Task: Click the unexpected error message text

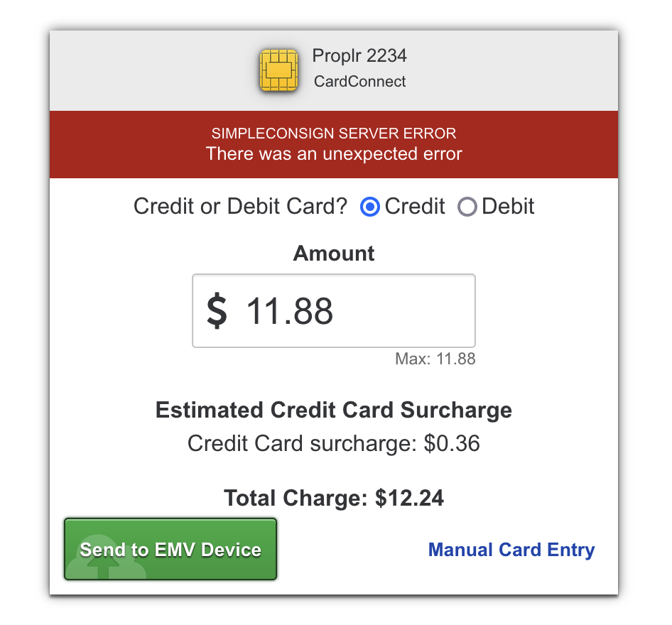Action: (334, 154)
